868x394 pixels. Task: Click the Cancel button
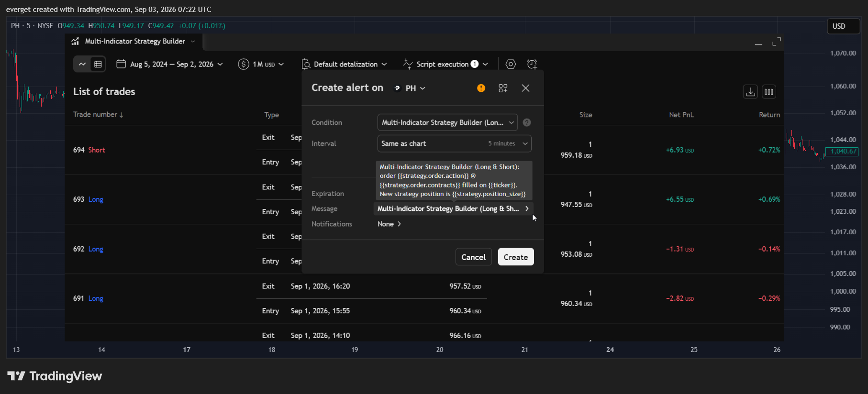point(474,257)
